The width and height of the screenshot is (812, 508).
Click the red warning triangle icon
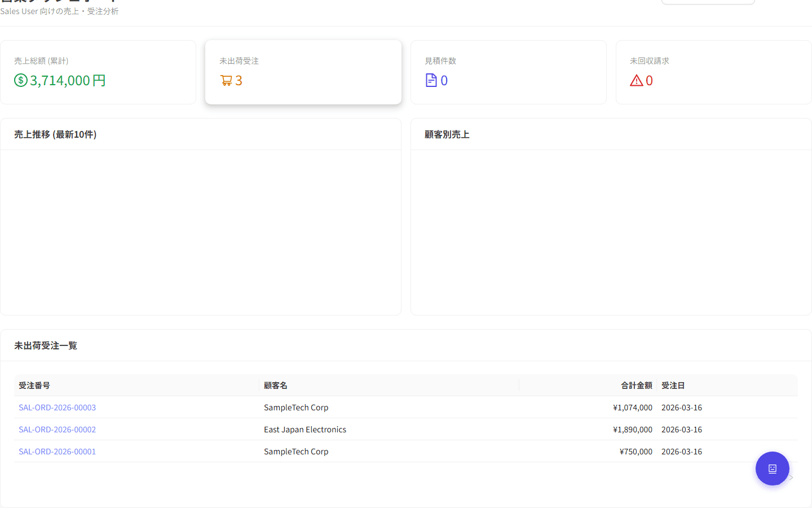click(637, 81)
